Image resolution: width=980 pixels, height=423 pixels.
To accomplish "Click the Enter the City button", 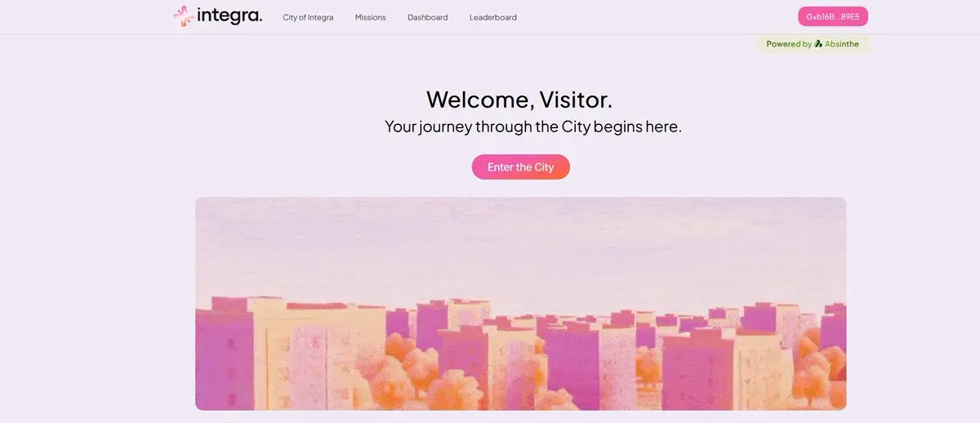I will 520,167.
